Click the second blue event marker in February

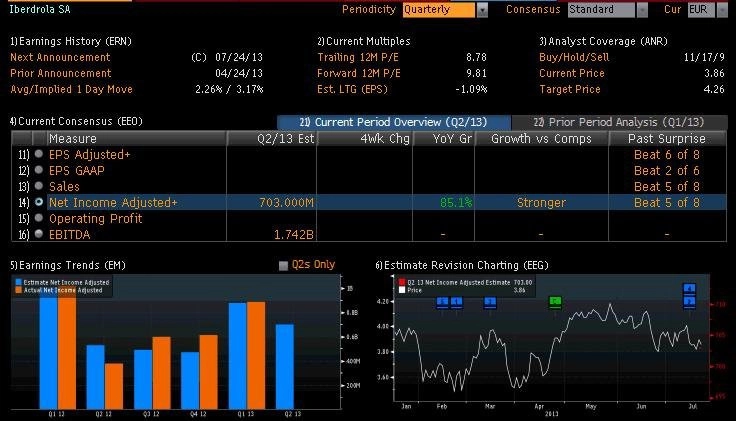(457, 303)
